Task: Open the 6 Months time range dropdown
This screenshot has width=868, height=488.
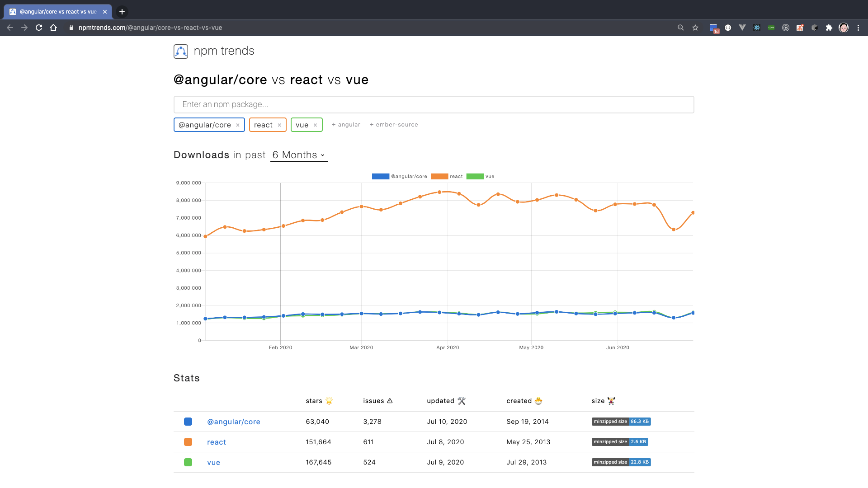Action: point(299,155)
